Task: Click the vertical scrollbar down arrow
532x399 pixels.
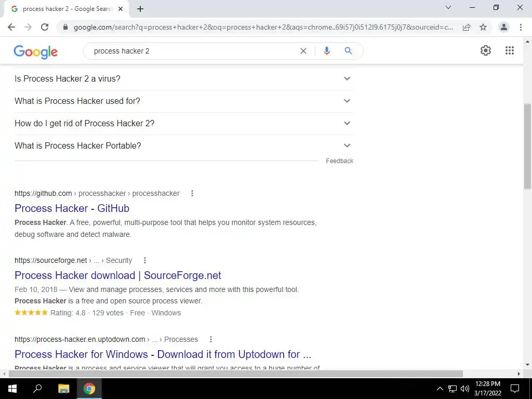Action: (x=527, y=365)
